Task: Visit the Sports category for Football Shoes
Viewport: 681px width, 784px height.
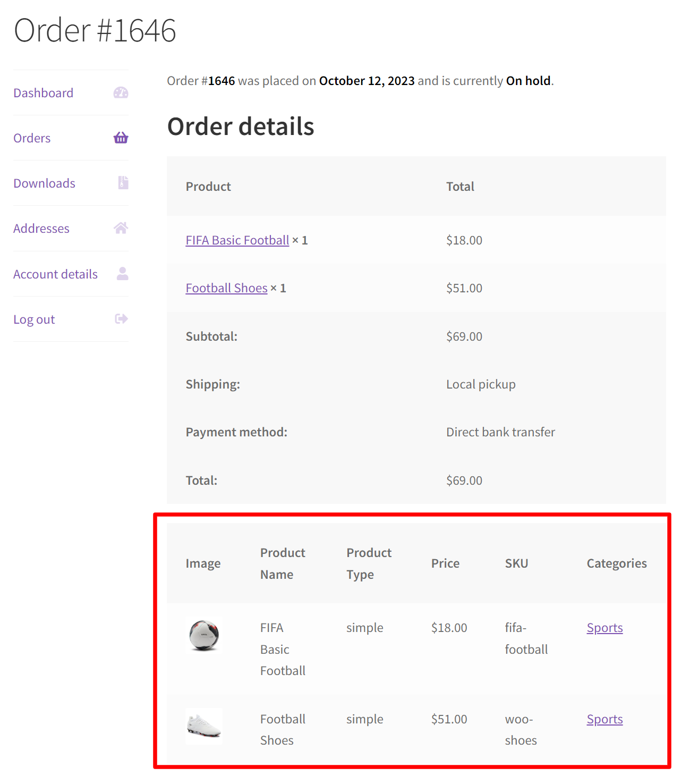Action: click(x=605, y=719)
